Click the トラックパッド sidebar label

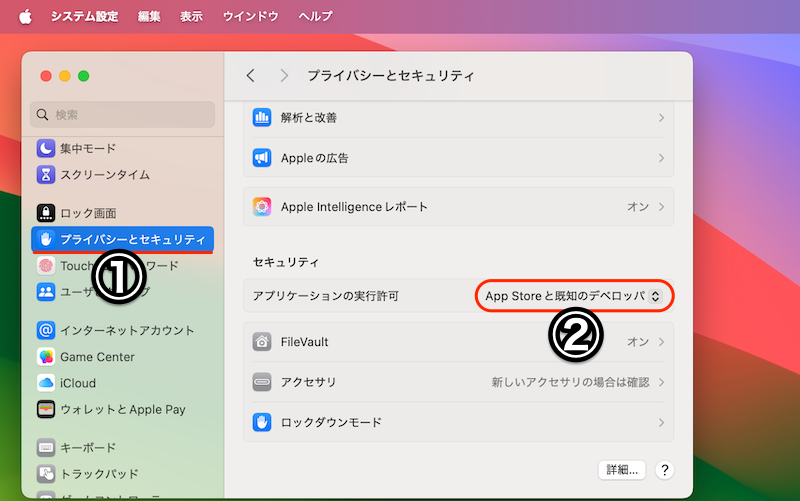click(x=99, y=473)
